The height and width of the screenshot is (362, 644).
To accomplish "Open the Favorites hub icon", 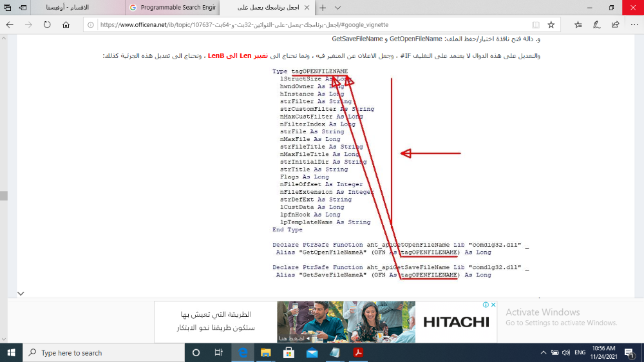I will (x=578, y=24).
